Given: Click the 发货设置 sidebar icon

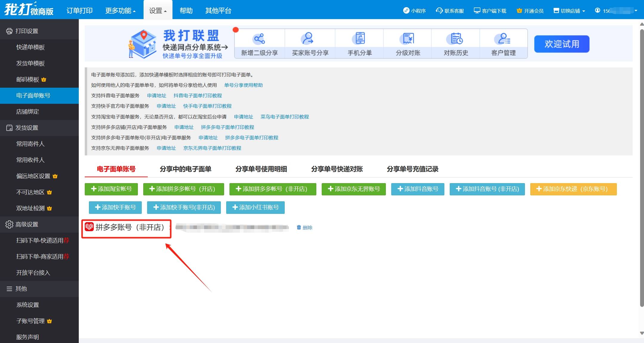Looking at the screenshot, I should [x=9, y=128].
